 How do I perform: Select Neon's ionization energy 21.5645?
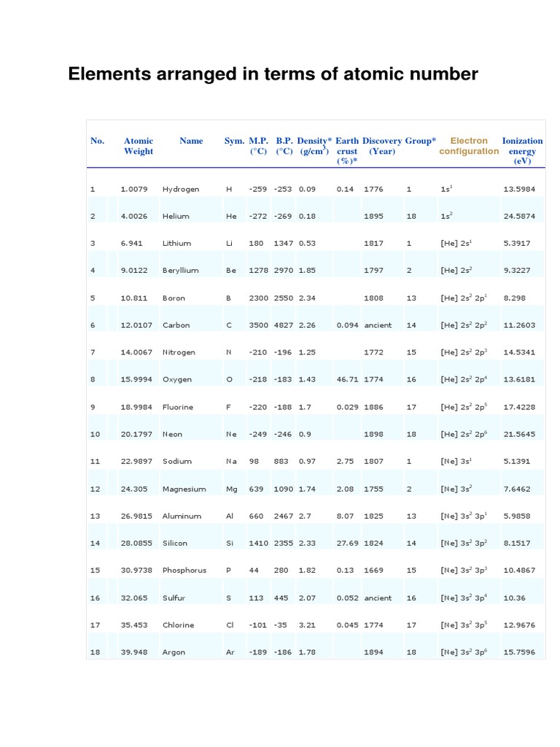(x=519, y=434)
